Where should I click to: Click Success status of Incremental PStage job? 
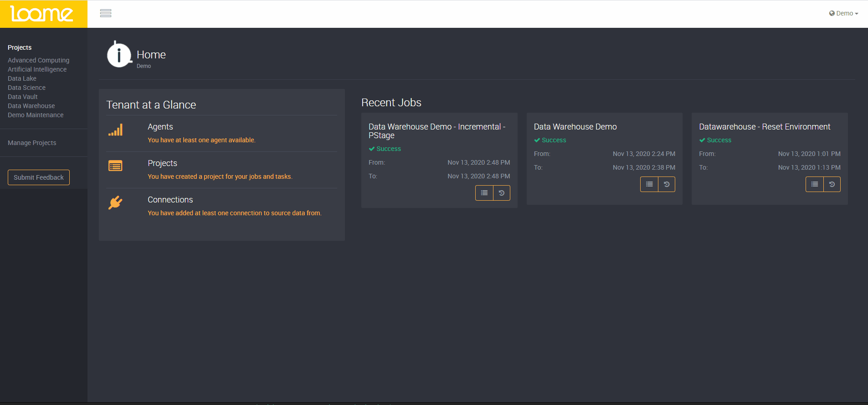click(385, 149)
